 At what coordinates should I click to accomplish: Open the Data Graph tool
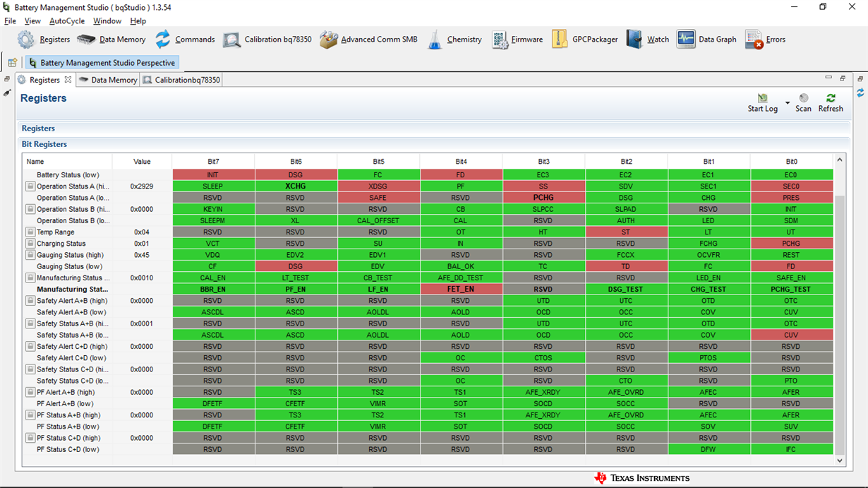706,40
